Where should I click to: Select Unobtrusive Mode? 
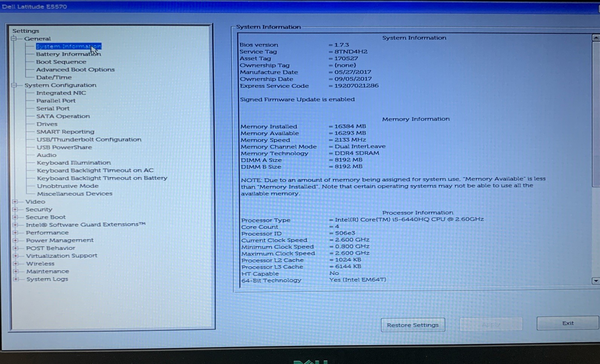point(68,186)
